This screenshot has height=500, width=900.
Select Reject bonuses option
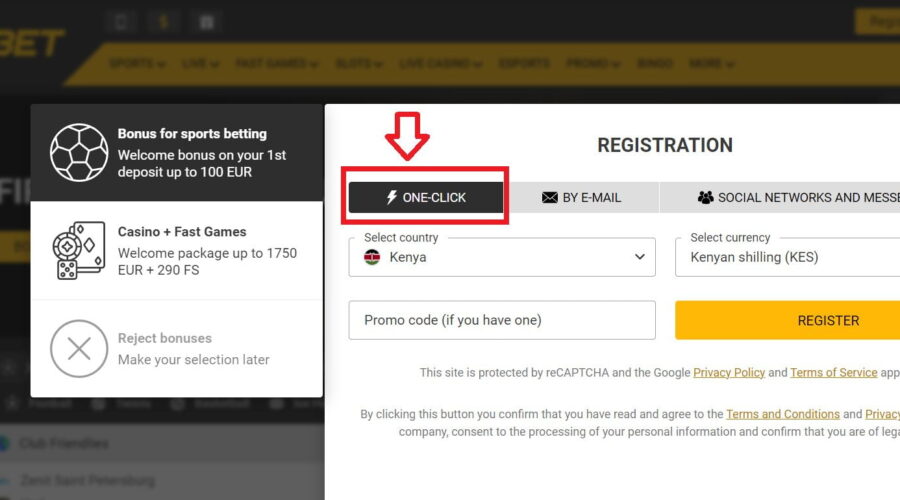[177, 348]
